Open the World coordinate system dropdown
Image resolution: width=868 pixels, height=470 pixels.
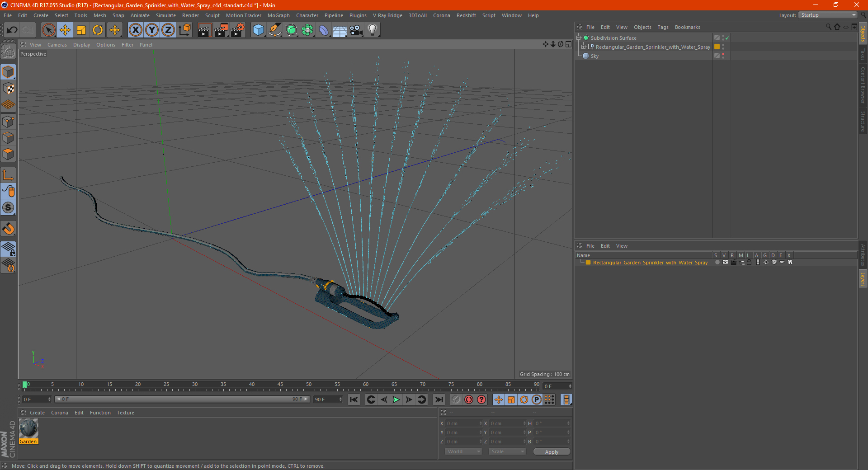(463, 452)
